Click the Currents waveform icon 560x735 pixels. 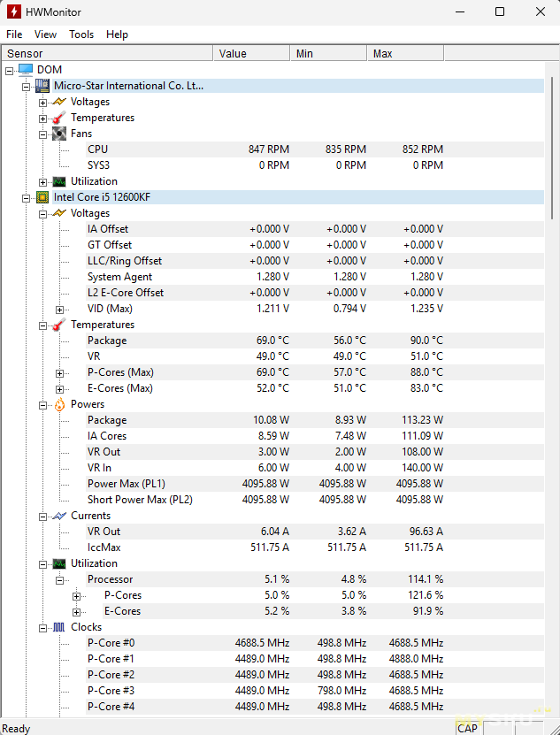point(59,516)
